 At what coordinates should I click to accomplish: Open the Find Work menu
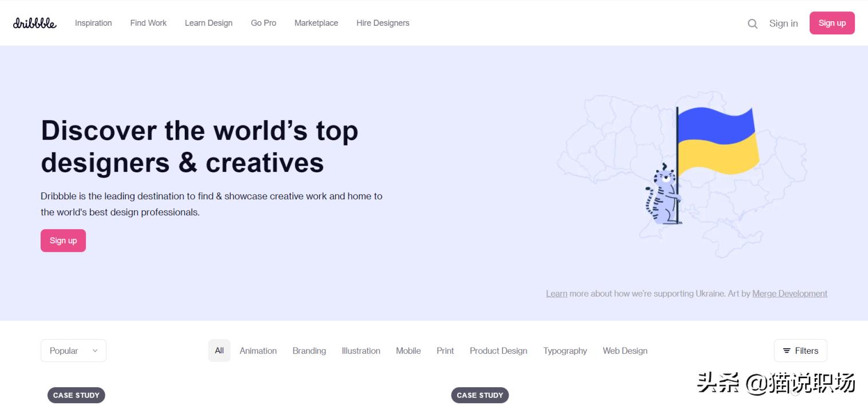point(148,23)
